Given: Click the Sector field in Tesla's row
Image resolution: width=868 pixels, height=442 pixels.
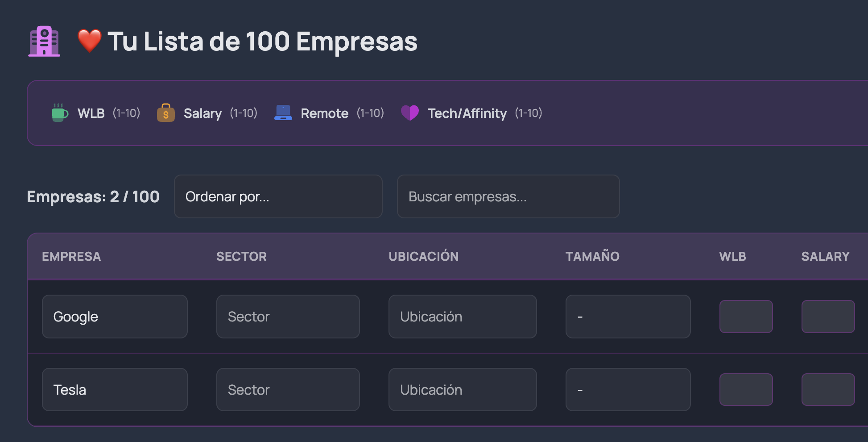Looking at the screenshot, I should click(x=288, y=389).
